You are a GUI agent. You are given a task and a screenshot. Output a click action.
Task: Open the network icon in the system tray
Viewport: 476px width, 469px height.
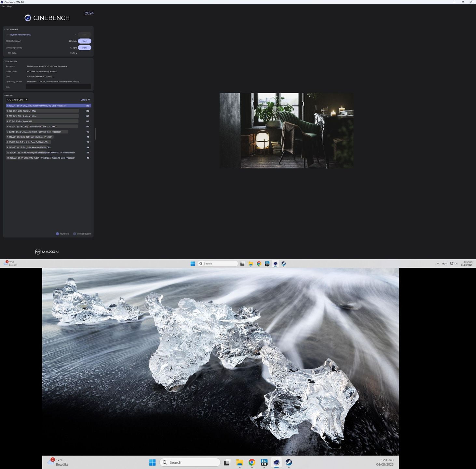452,263
